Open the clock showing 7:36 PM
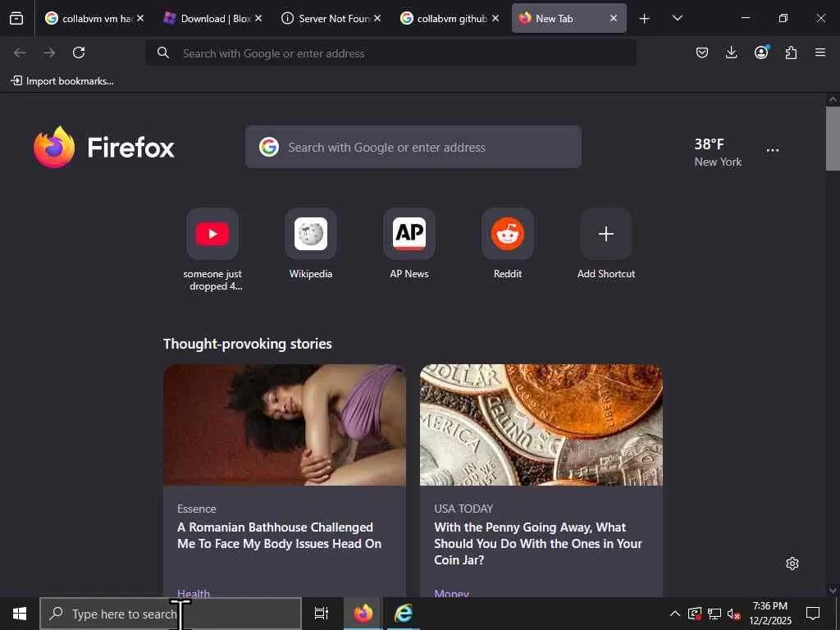The image size is (840, 630). point(770,614)
